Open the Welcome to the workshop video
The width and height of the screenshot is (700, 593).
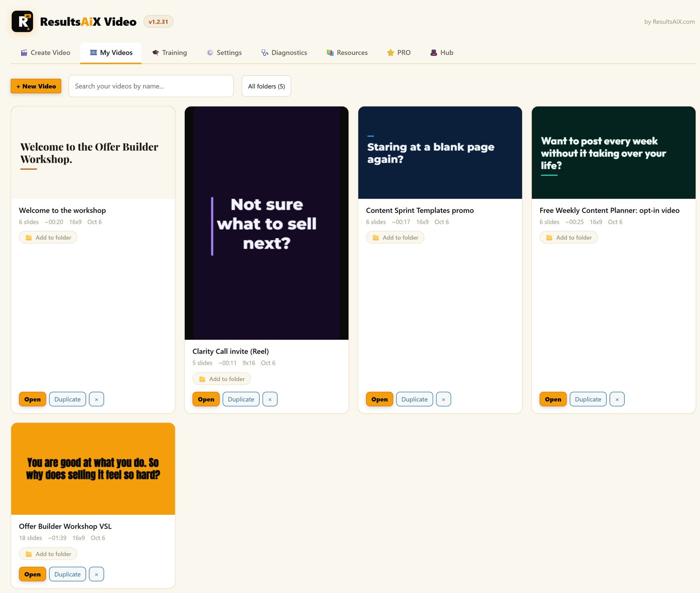pos(32,399)
